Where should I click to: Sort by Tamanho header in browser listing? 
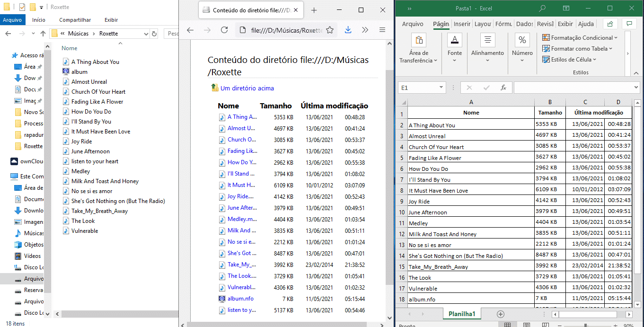click(x=276, y=106)
